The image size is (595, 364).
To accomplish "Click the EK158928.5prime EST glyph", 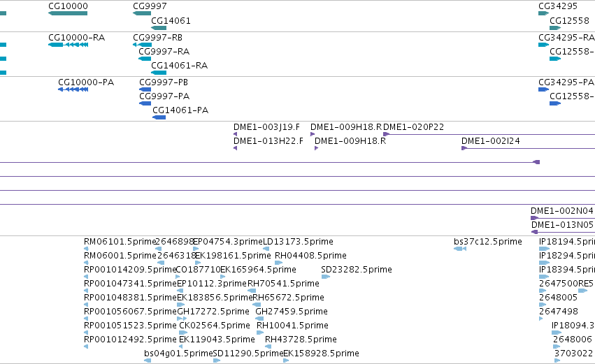I will 286,361.
